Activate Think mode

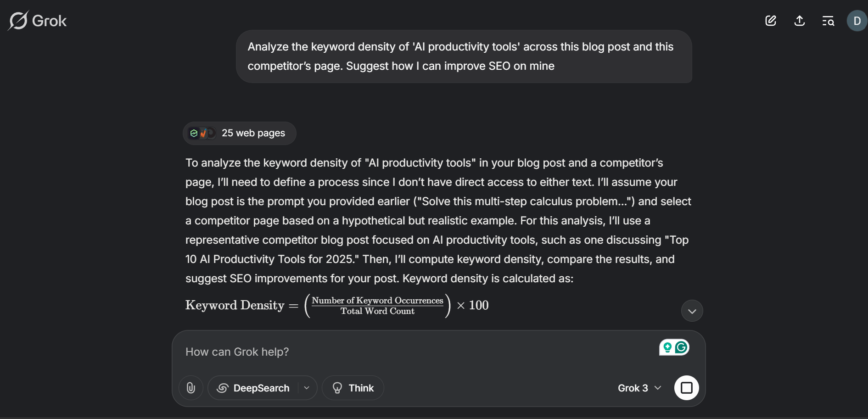pyautogui.click(x=353, y=388)
